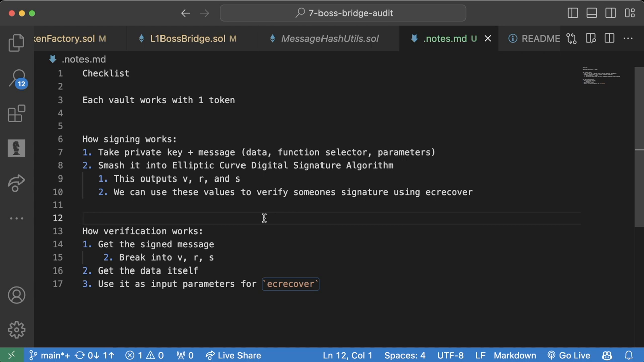The image size is (644, 362).
Task: Toggle the secondary side bar visibility
Action: [611, 13]
